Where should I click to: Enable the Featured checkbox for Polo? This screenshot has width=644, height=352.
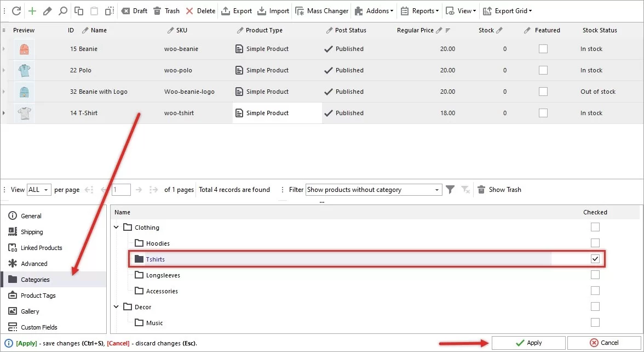pos(543,70)
